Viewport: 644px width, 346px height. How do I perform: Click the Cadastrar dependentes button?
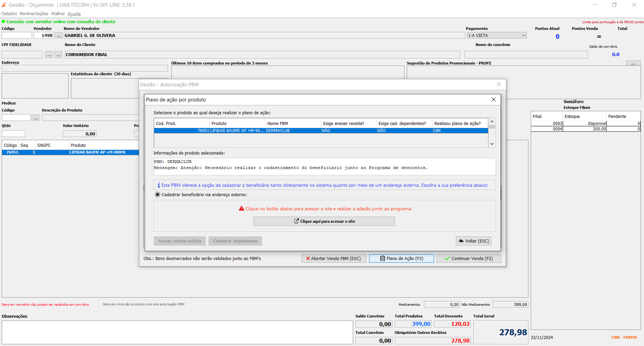pyautogui.click(x=235, y=241)
